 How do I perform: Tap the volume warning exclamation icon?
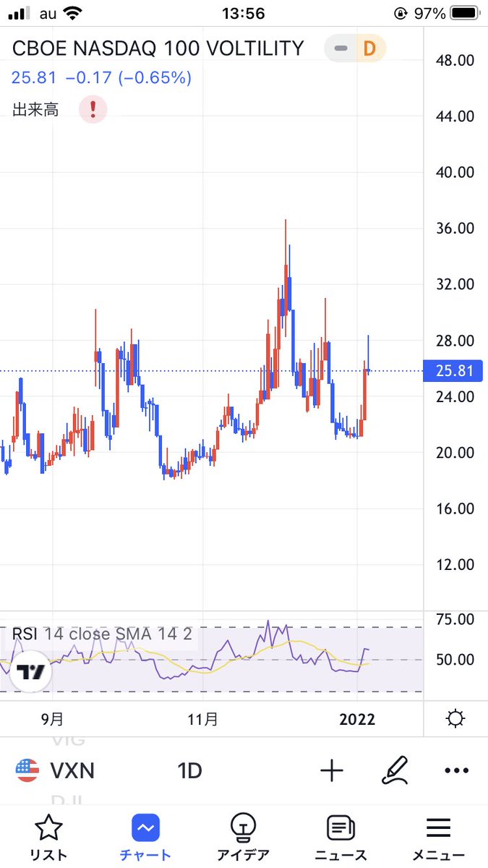point(93,109)
